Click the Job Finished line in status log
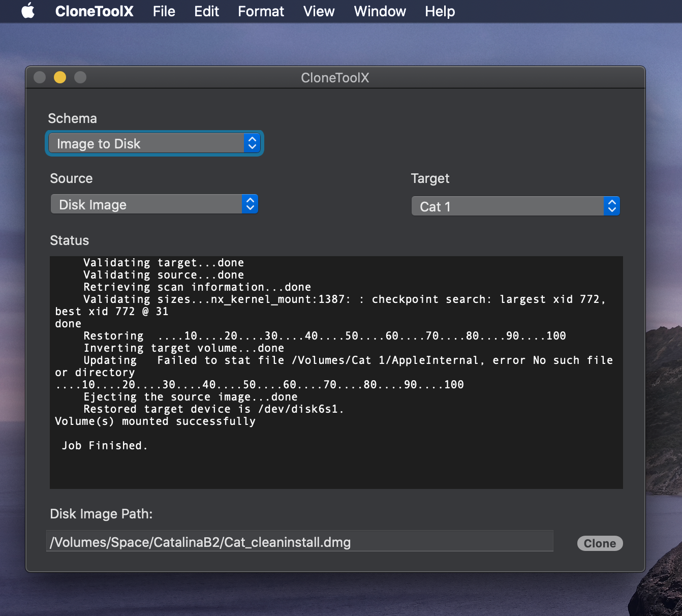Viewport: 682px width, 616px height. [105, 446]
